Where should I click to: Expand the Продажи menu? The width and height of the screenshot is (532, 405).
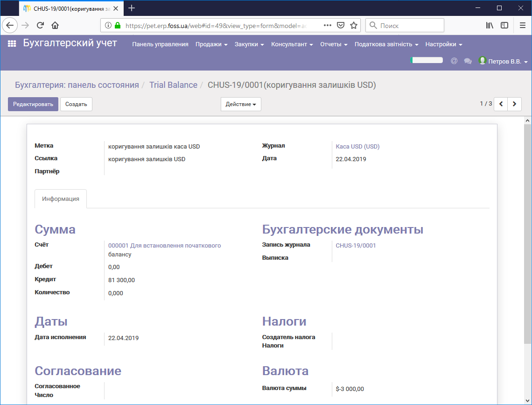point(211,44)
